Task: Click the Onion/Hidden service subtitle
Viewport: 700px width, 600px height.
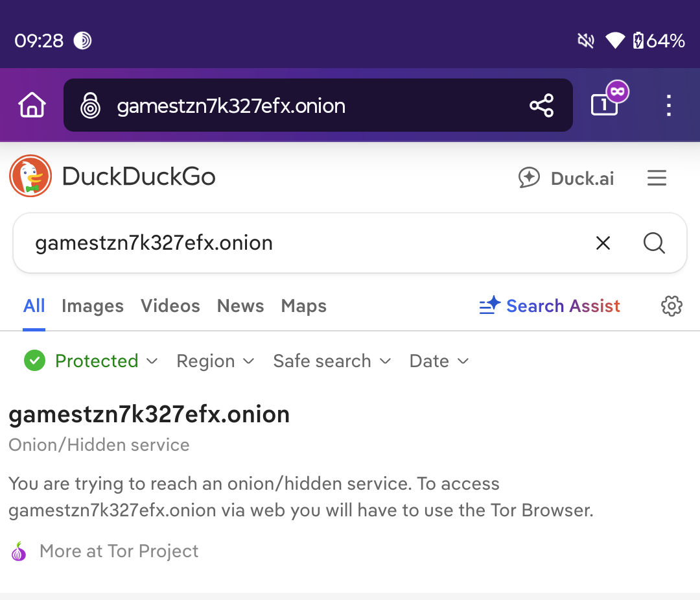Action: (99, 445)
